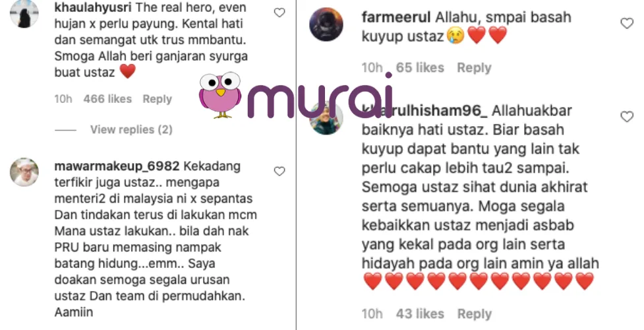The height and width of the screenshot is (330, 644).
Task: Open mawarmakeup_6982 username link
Action: pyautogui.click(x=117, y=166)
